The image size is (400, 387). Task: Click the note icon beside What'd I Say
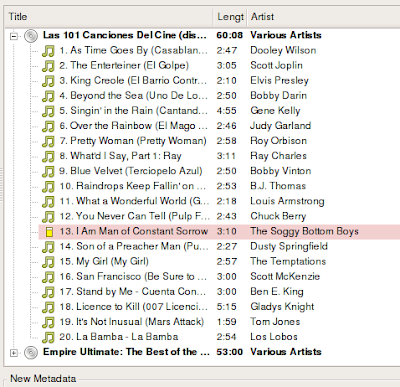[x=48, y=157]
